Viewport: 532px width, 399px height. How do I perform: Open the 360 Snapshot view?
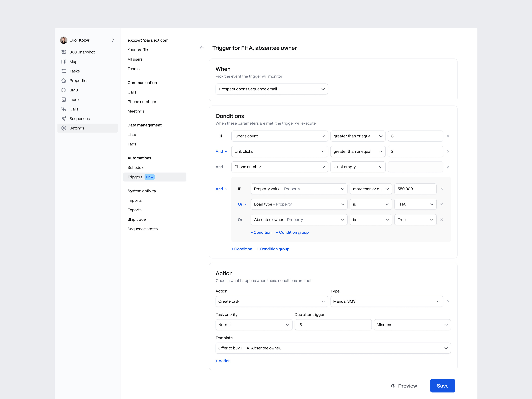pyautogui.click(x=82, y=52)
